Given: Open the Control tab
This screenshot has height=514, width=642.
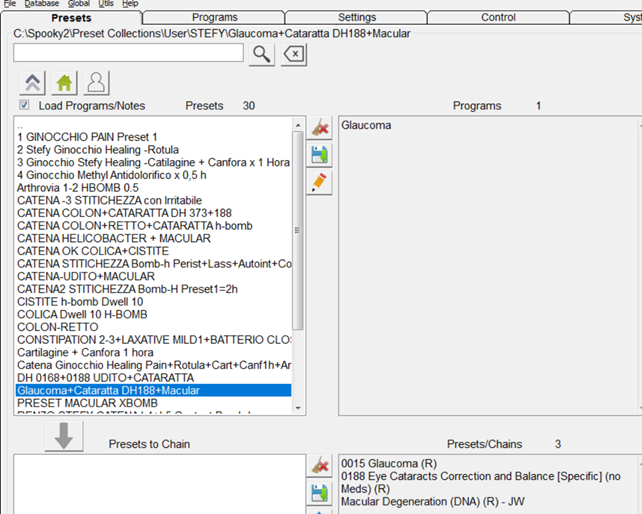Looking at the screenshot, I should click(498, 17).
